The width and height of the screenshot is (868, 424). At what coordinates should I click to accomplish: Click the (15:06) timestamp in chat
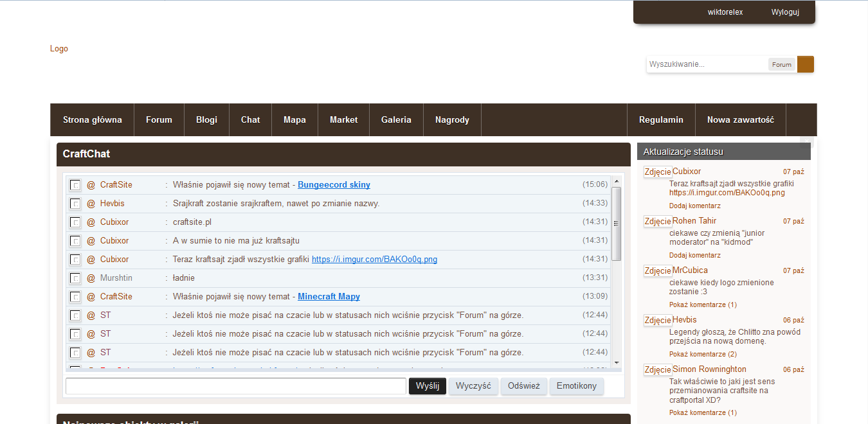point(595,184)
